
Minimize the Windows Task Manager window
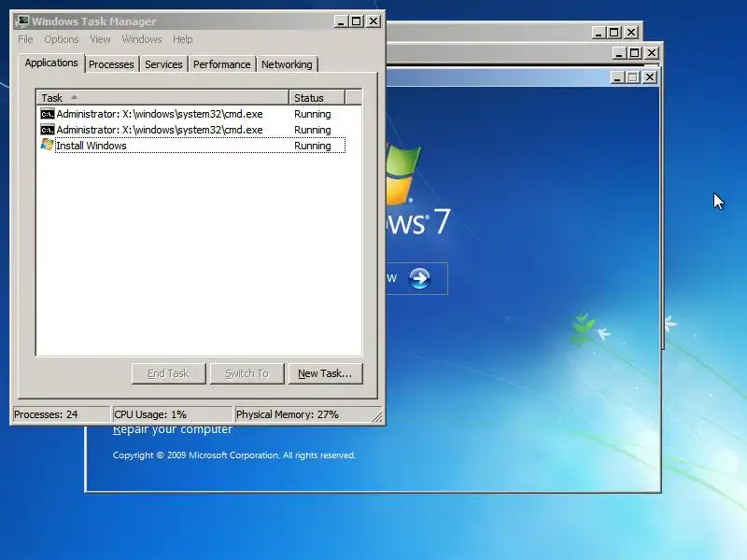click(x=341, y=21)
